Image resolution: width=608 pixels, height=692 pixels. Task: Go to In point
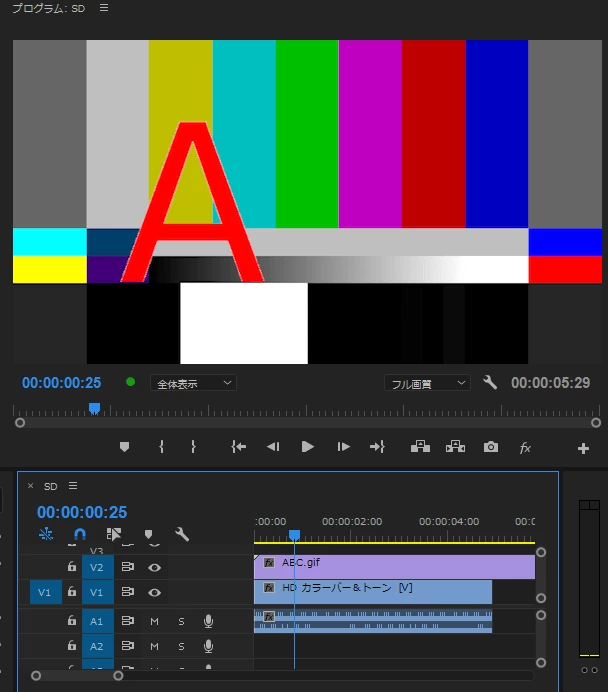coord(238,447)
